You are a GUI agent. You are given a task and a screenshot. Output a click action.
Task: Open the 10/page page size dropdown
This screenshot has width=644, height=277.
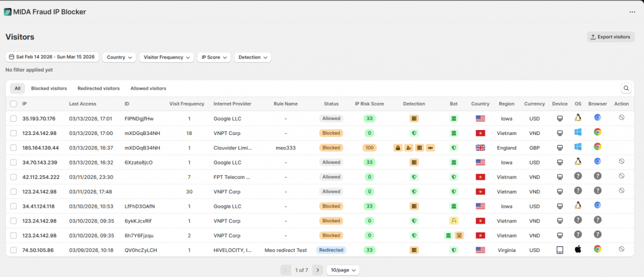point(343,269)
